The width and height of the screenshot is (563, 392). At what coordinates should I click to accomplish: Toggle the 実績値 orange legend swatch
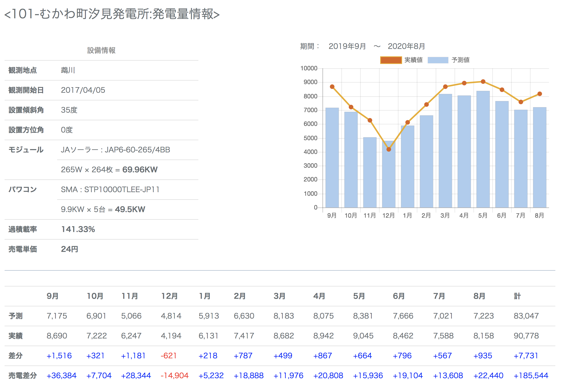[391, 60]
